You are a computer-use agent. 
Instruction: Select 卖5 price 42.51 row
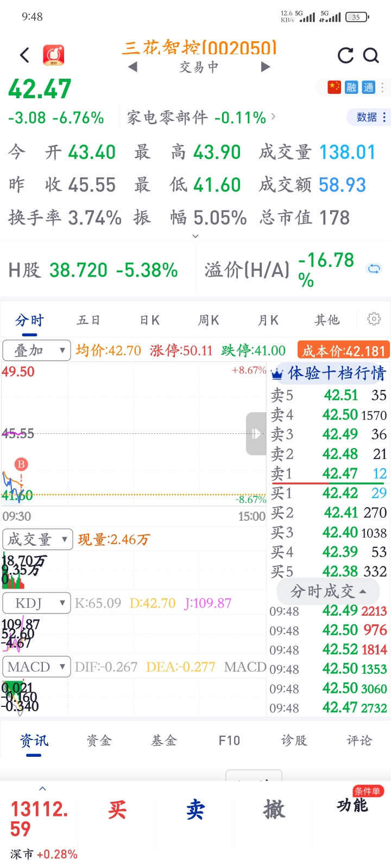point(329,395)
